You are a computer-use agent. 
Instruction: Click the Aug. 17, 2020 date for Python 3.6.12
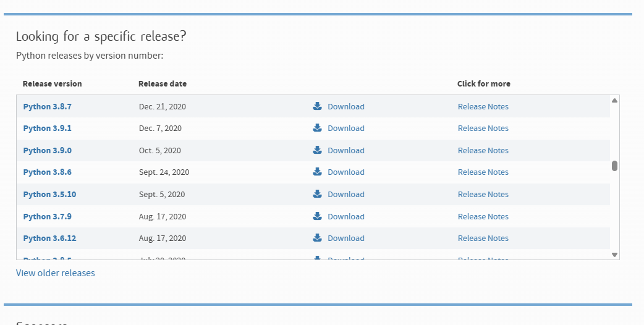162,238
